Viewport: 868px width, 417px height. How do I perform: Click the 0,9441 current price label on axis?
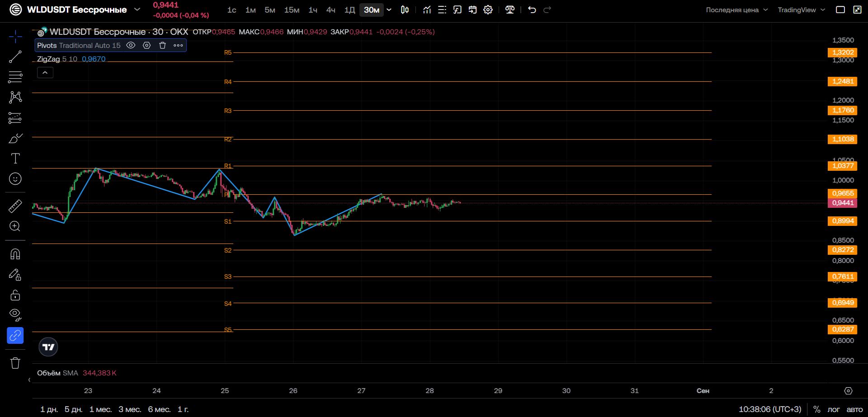pos(843,203)
